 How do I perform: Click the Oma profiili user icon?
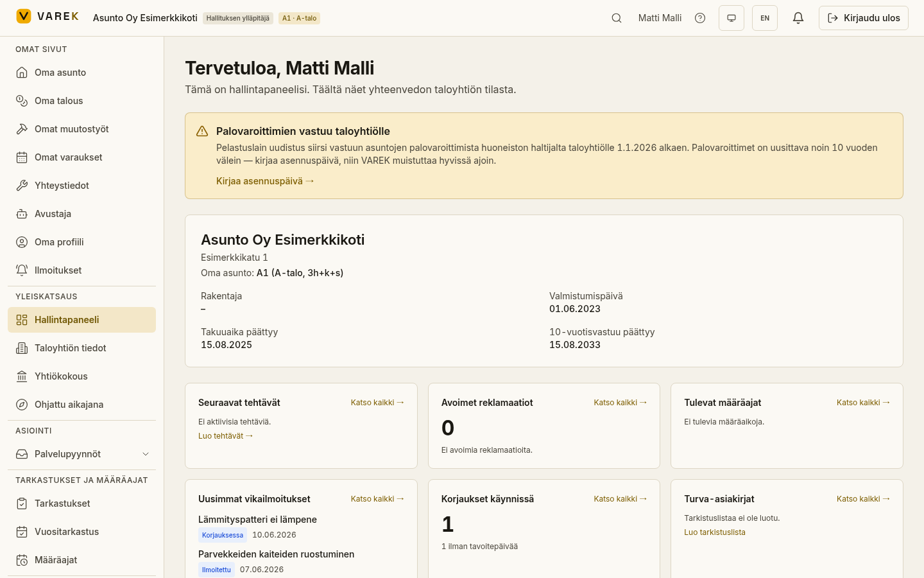pos(22,242)
